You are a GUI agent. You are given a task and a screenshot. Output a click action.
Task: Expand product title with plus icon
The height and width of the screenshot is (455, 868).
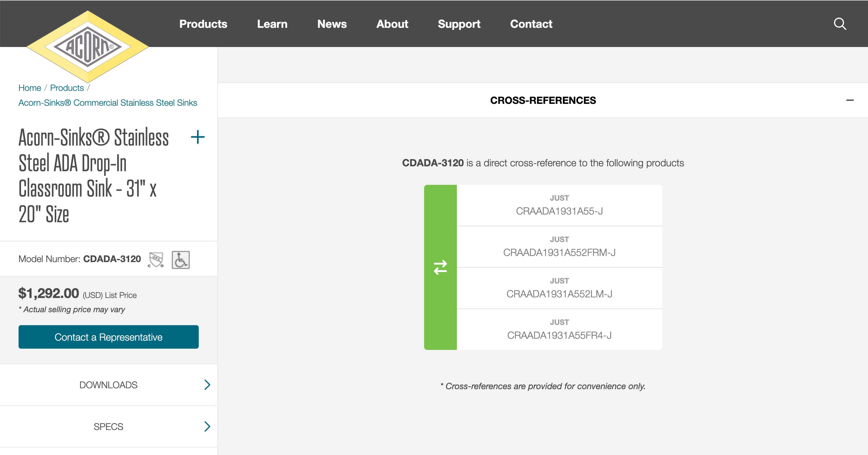click(198, 137)
